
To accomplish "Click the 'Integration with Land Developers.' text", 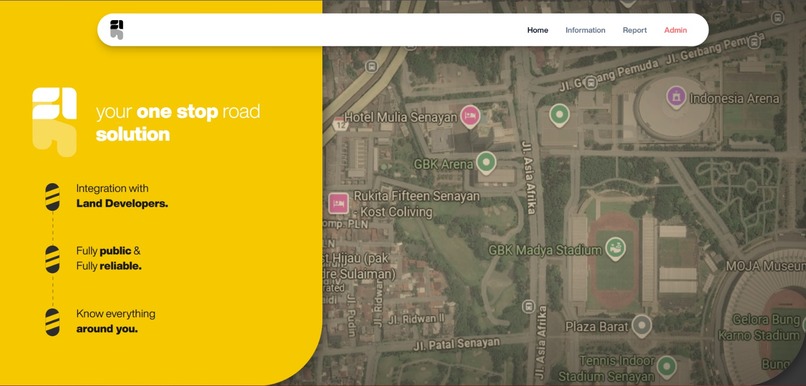I will point(122,196).
